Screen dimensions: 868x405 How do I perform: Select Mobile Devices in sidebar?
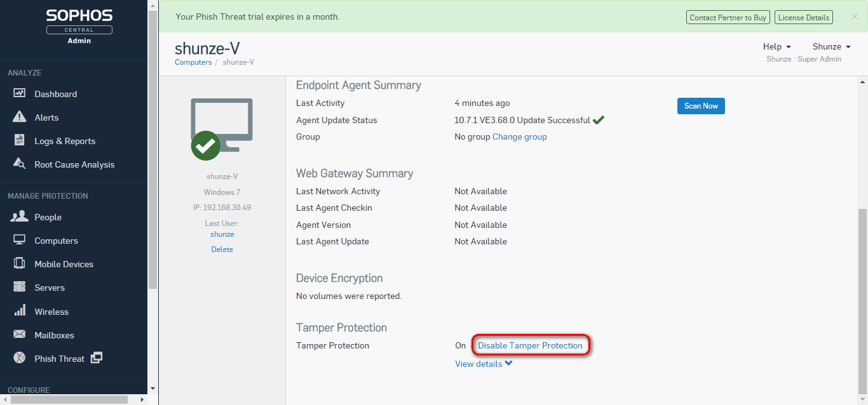pyautogui.click(x=64, y=264)
